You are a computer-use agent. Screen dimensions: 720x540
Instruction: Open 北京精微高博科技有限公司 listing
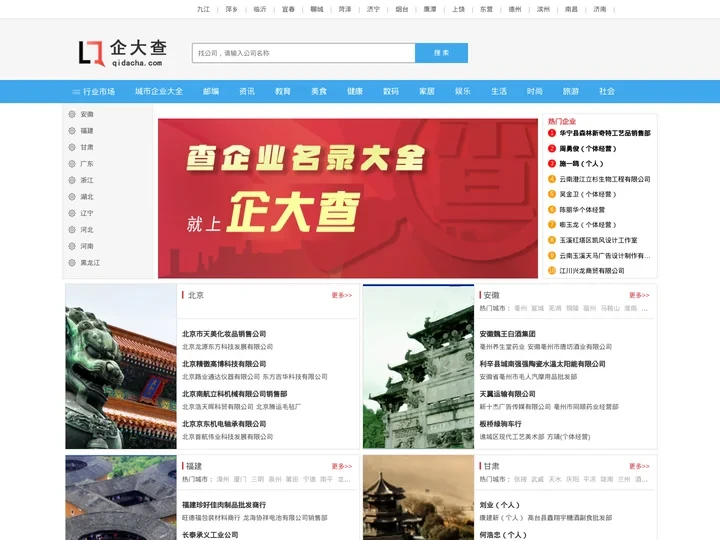pyautogui.click(x=224, y=364)
